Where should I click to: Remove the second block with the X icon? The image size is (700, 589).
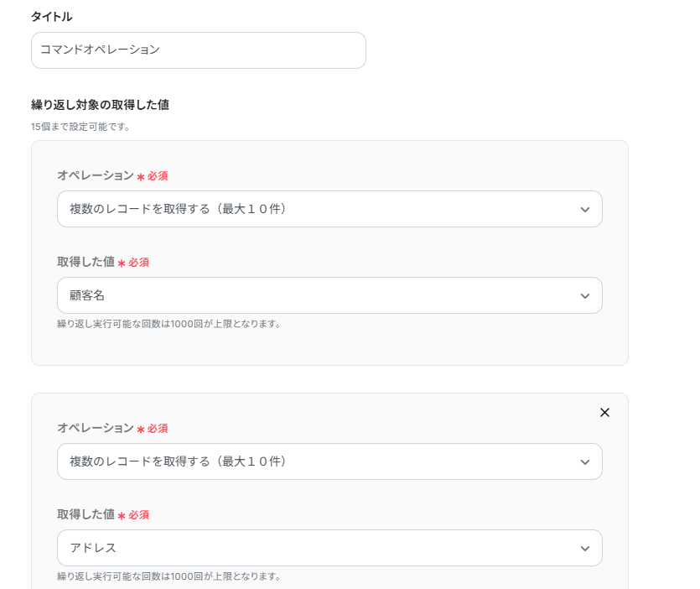[604, 412]
